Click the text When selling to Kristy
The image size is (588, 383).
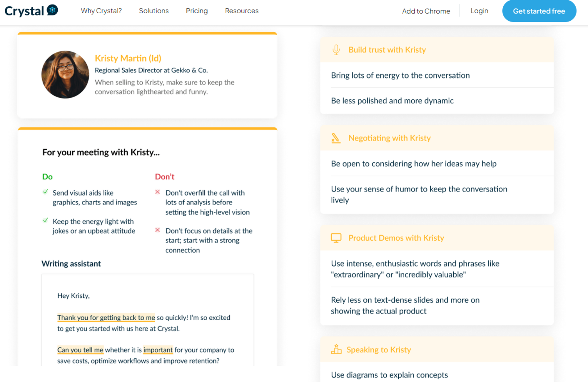pos(164,87)
